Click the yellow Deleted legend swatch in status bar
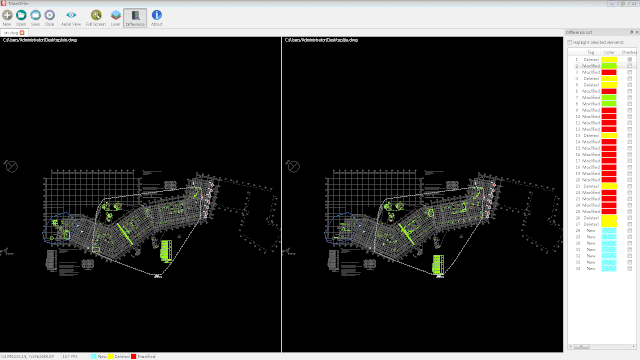Viewport: 640px width, 360px height. click(111, 356)
